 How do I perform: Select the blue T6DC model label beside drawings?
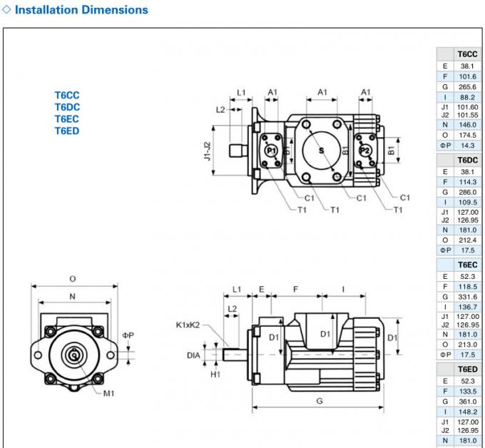tap(67, 107)
